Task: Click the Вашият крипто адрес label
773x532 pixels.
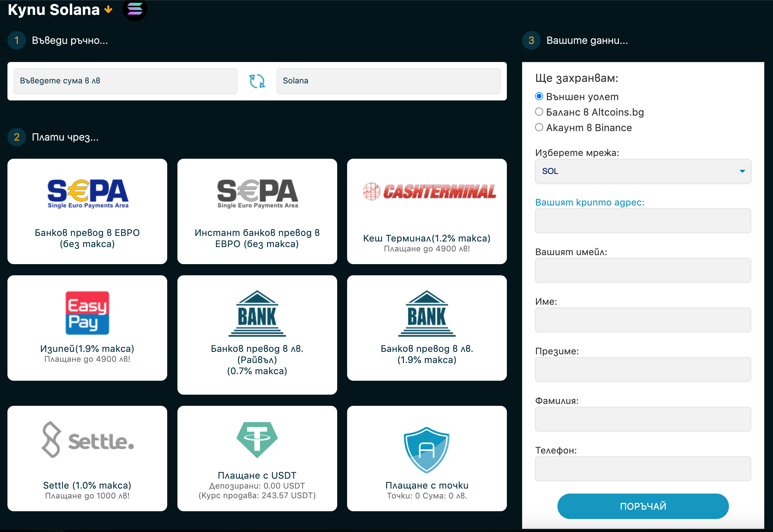Action: click(x=590, y=202)
